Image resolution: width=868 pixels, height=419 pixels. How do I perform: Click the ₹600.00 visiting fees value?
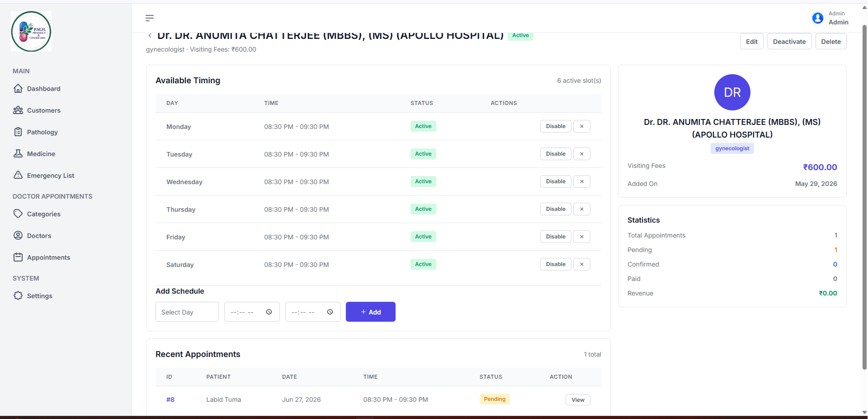pos(820,167)
